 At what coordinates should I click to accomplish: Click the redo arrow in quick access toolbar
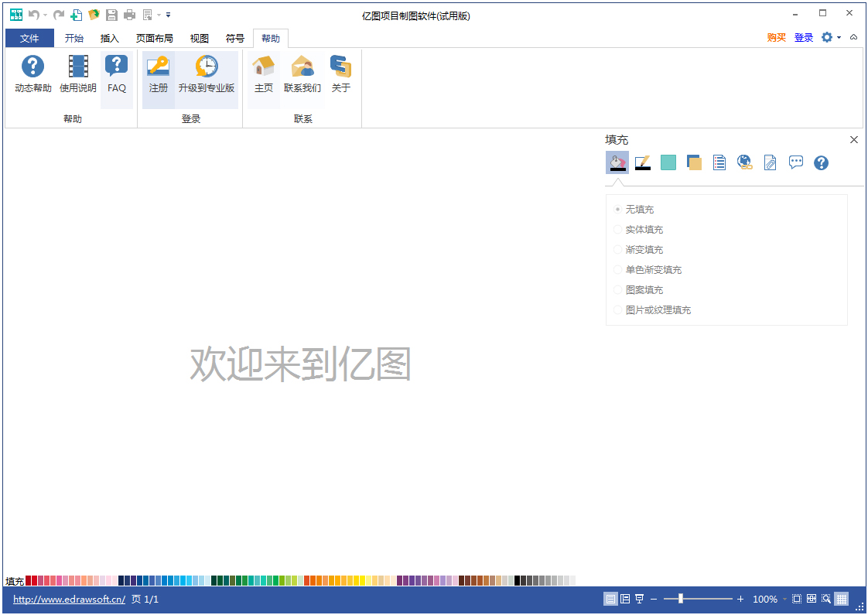click(59, 15)
